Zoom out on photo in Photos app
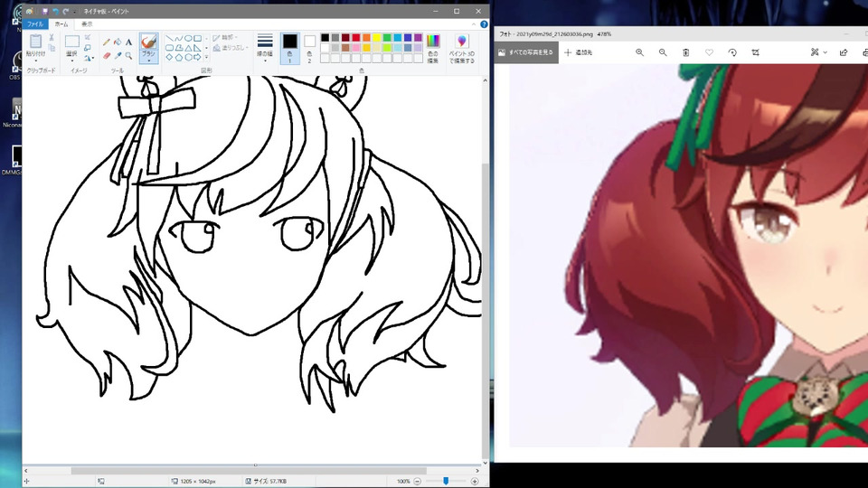 663,52
